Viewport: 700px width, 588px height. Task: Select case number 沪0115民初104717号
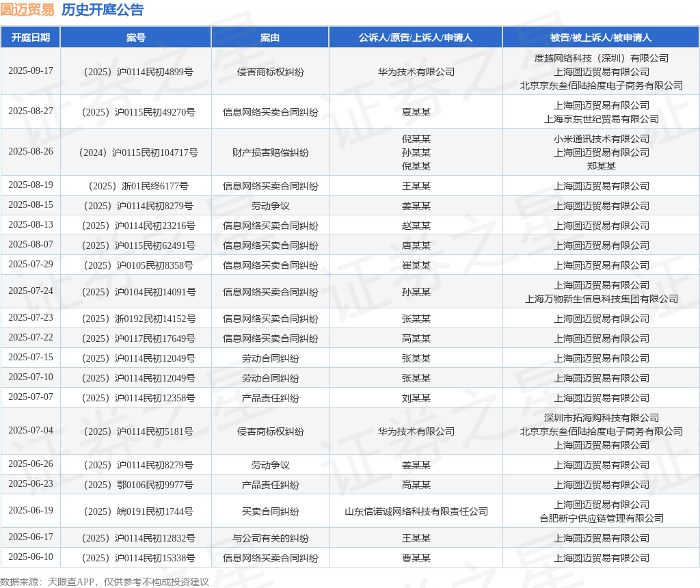click(x=138, y=152)
